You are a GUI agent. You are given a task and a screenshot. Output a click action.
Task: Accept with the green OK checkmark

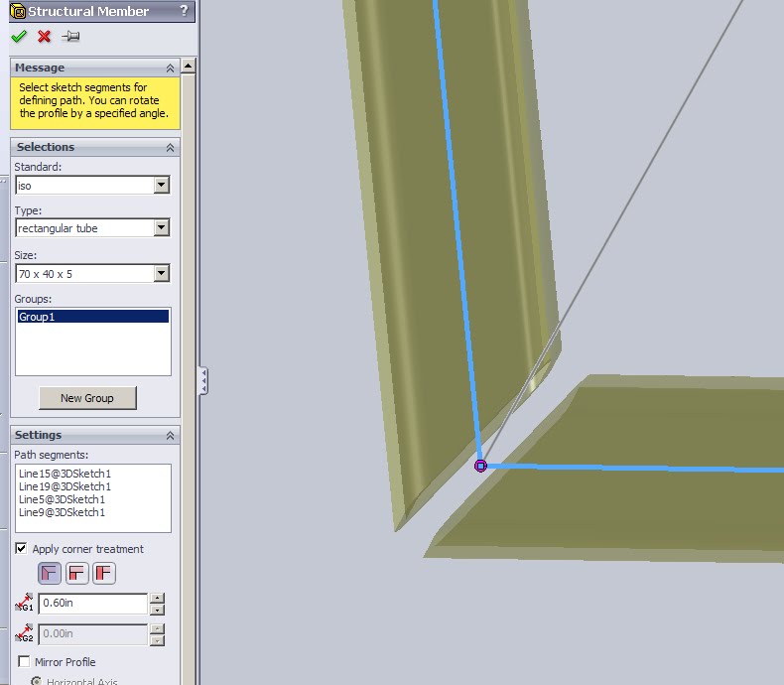point(19,36)
